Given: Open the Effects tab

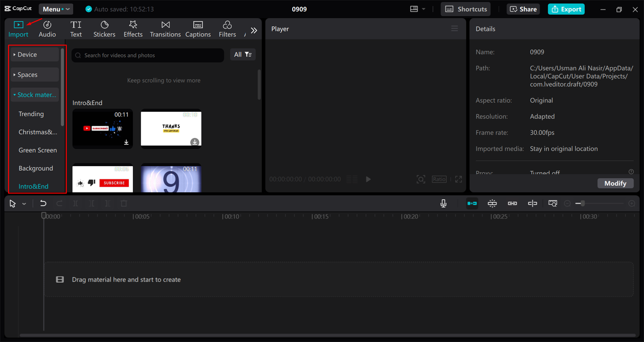Looking at the screenshot, I should pos(133,29).
